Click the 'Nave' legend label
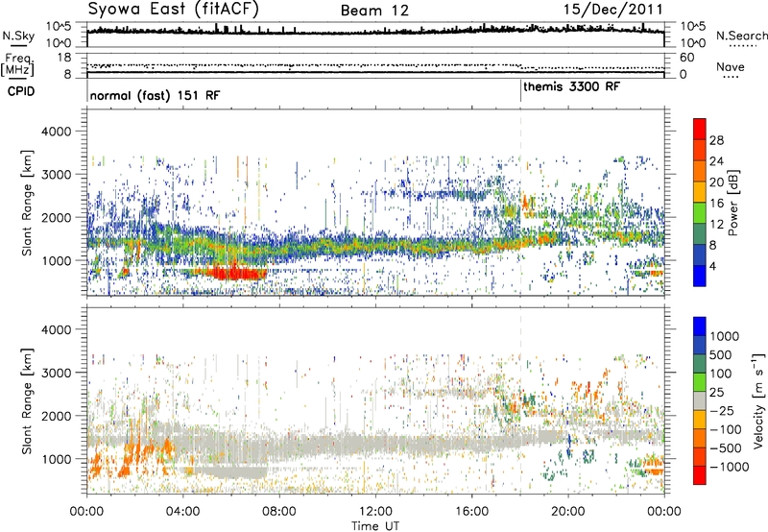 pos(730,66)
